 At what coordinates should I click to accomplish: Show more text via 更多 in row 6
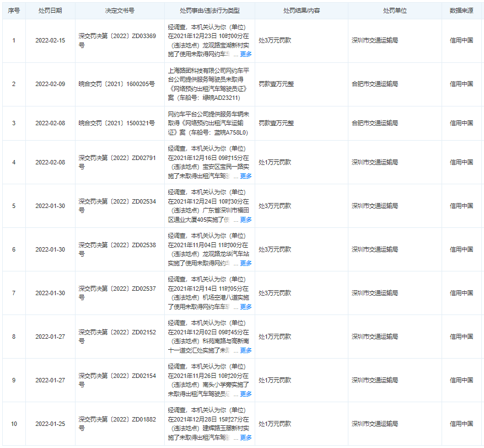click(246, 263)
